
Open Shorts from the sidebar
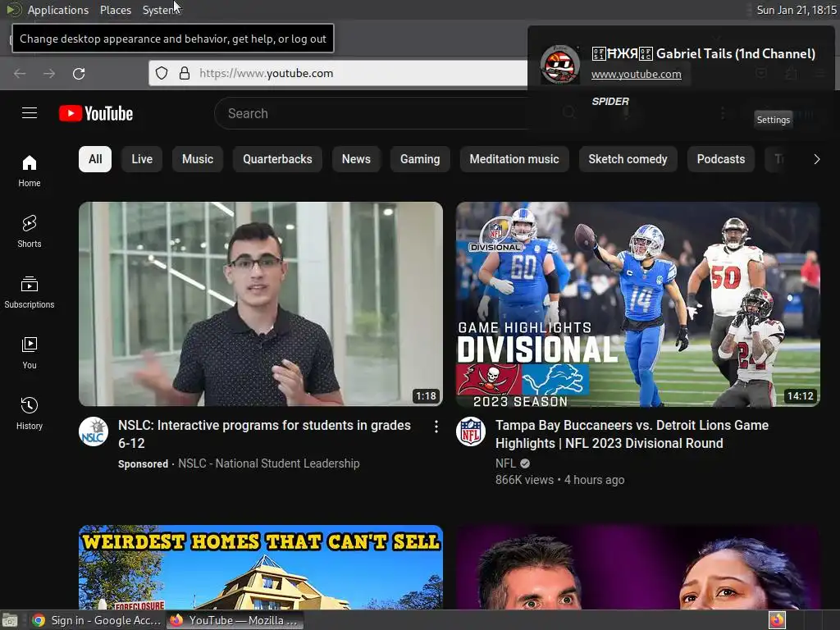click(x=30, y=231)
